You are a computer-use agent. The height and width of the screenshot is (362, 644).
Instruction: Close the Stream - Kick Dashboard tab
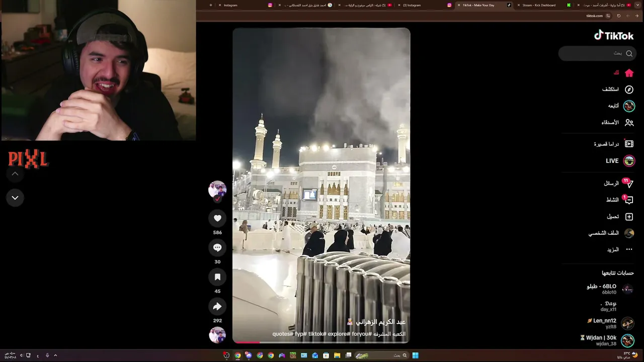point(519,5)
